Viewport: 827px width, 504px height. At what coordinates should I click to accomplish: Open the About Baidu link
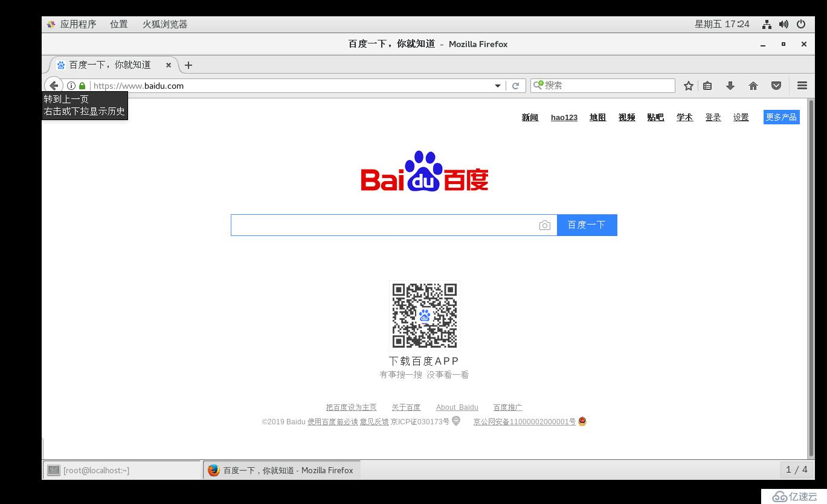point(457,407)
